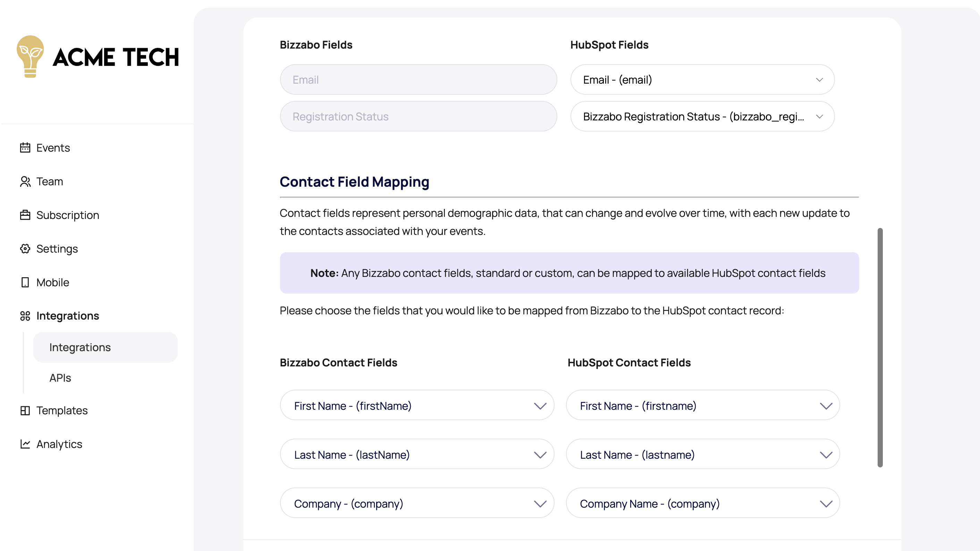The image size is (980, 551).
Task: Click the Templates layout icon
Action: [x=25, y=410]
